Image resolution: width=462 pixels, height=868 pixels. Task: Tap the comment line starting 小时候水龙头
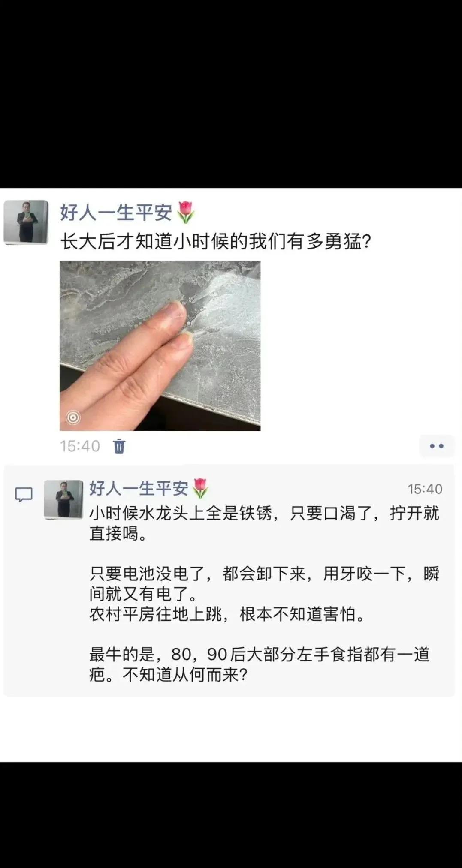click(x=264, y=513)
